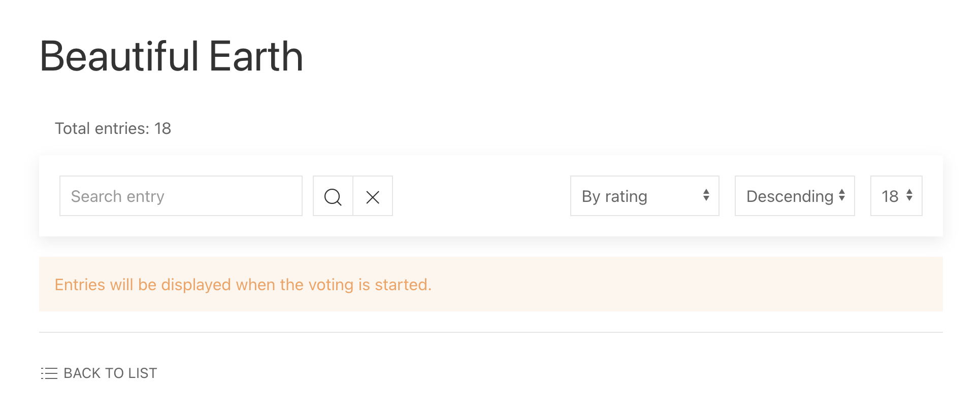This screenshot has width=980, height=416.
Task: Open the entries-per-page dropdown showing 18
Action: point(896,196)
